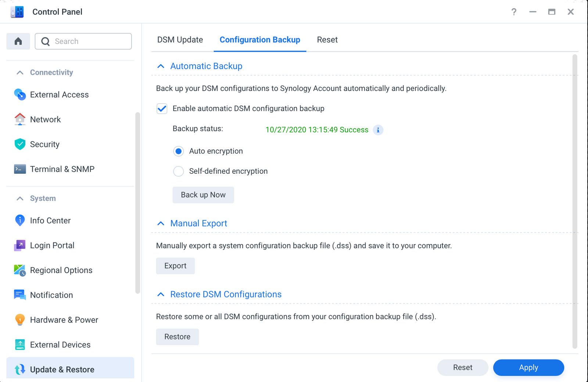This screenshot has width=588, height=382.
Task: Open Security settings via shield icon
Action: (x=21, y=144)
